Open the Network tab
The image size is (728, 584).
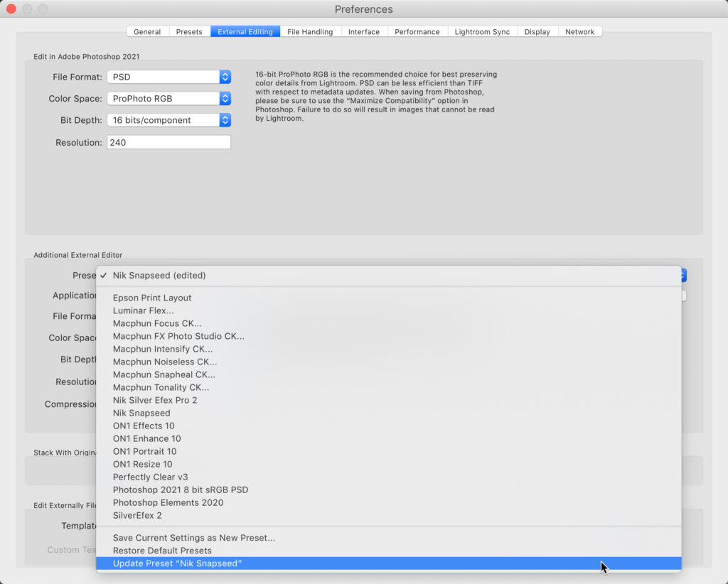(x=579, y=32)
